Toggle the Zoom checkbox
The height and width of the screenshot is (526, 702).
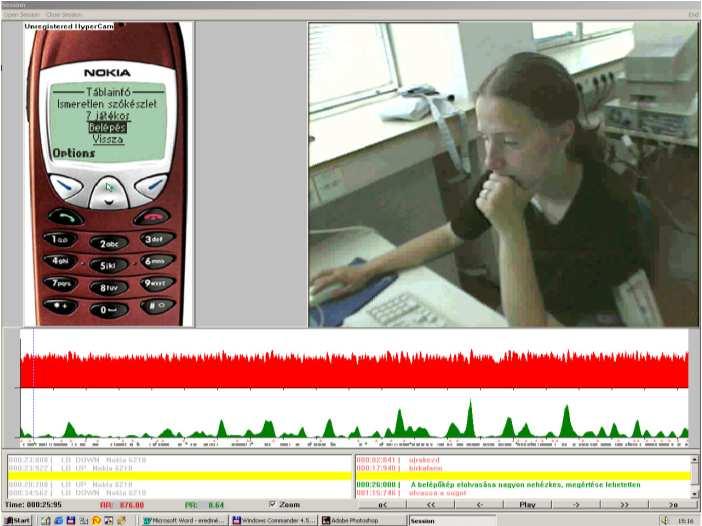[x=272, y=505]
